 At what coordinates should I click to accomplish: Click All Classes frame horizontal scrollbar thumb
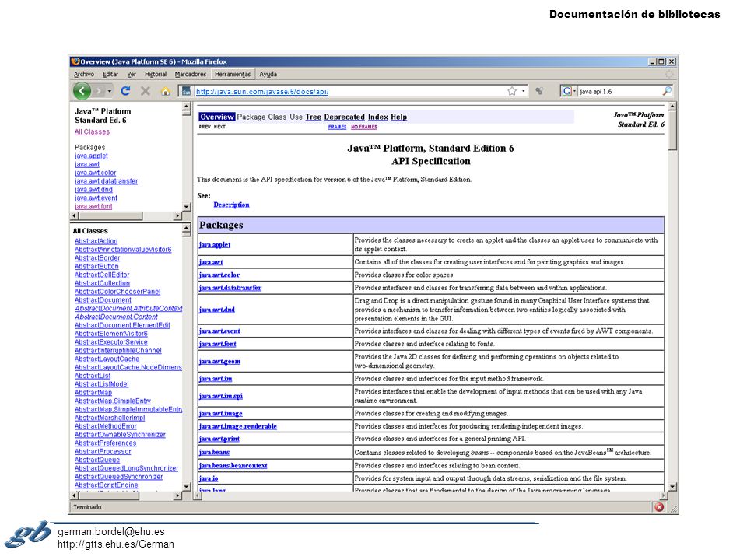click(109, 495)
